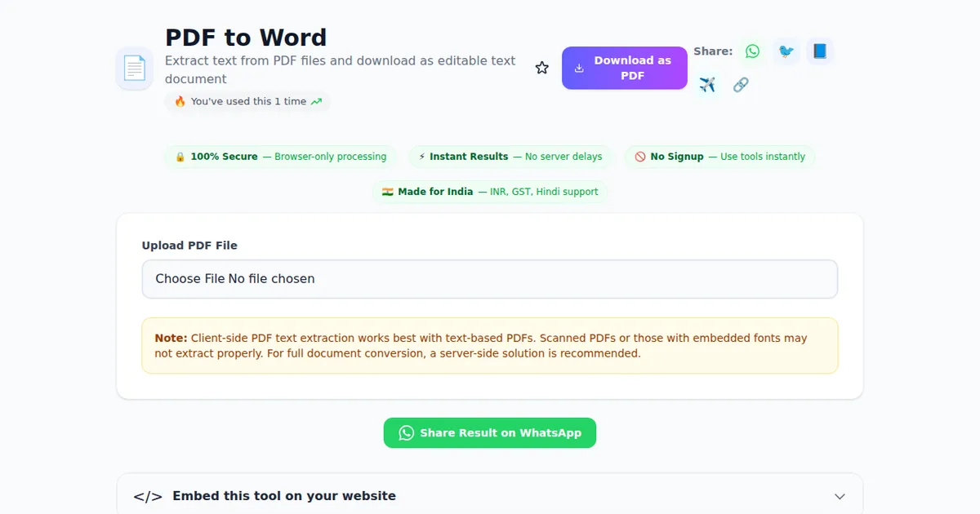
Task: Click the No Signup badge
Action: (x=719, y=157)
